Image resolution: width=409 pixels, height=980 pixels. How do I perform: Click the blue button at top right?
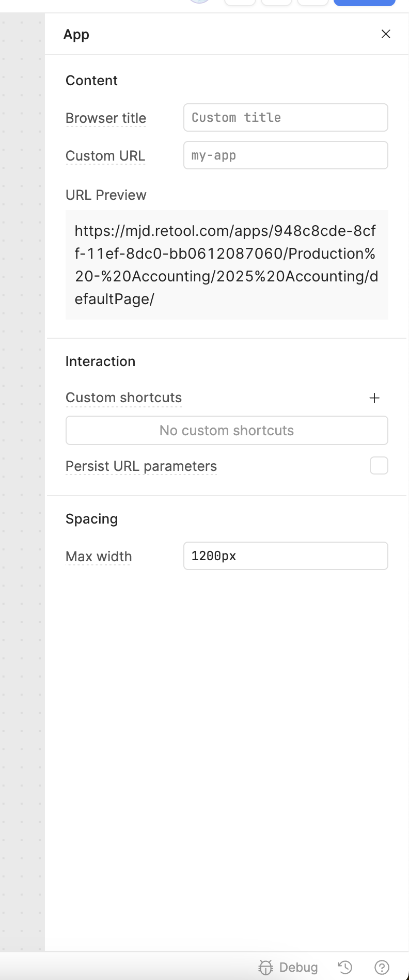pyautogui.click(x=364, y=3)
